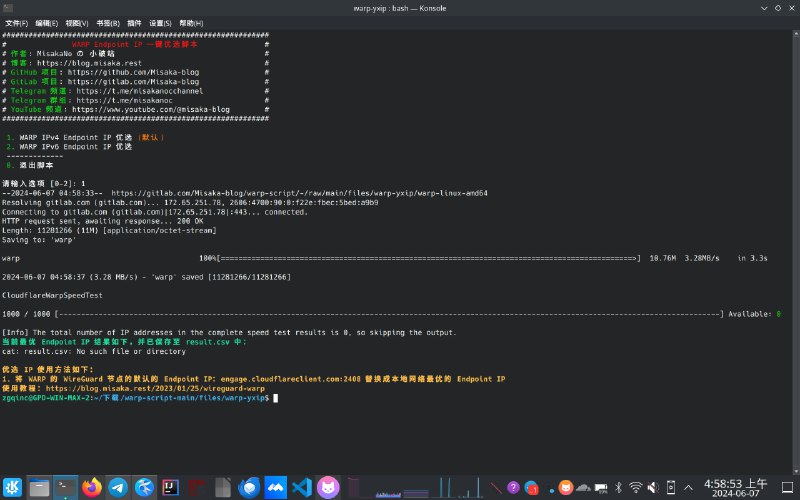Open IntelliJ IDEA from the taskbar
The width and height of the screenshot is (800, 500).
coord(170,487)
